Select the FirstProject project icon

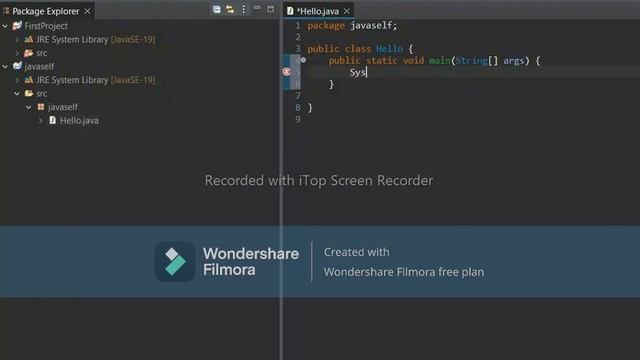[x=17, y=26]
